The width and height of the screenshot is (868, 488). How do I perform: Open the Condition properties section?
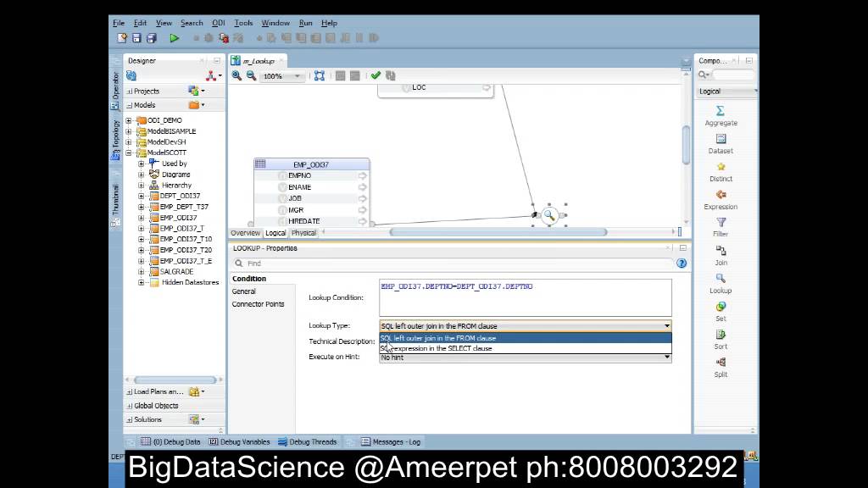tap(249, 278)
